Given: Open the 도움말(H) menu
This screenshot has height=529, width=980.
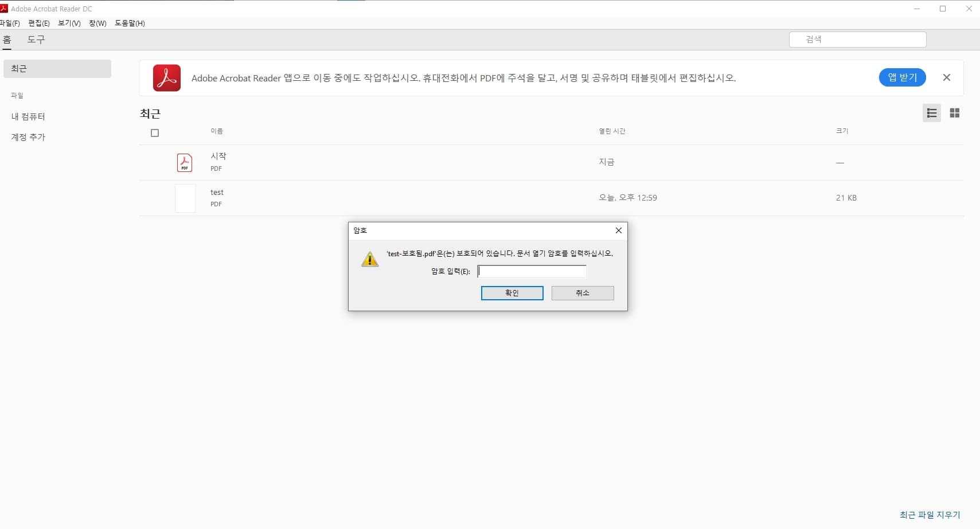Looking at the screenshot, I should click(130, 23).
